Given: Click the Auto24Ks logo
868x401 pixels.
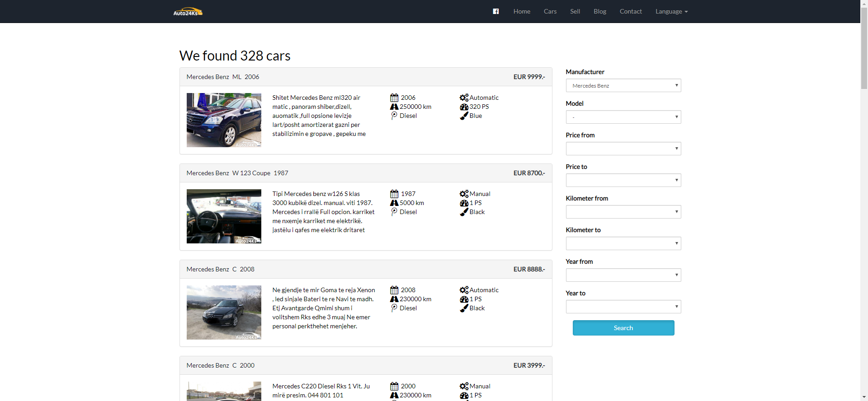Looking at the screenshot, I should click(x=188, y=12).
